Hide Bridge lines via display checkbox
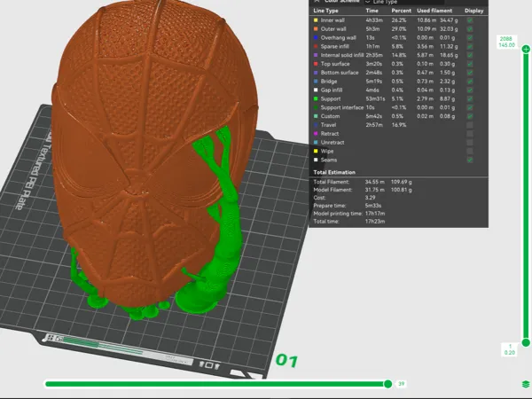532x399 pixels. (x=470, y=82)
